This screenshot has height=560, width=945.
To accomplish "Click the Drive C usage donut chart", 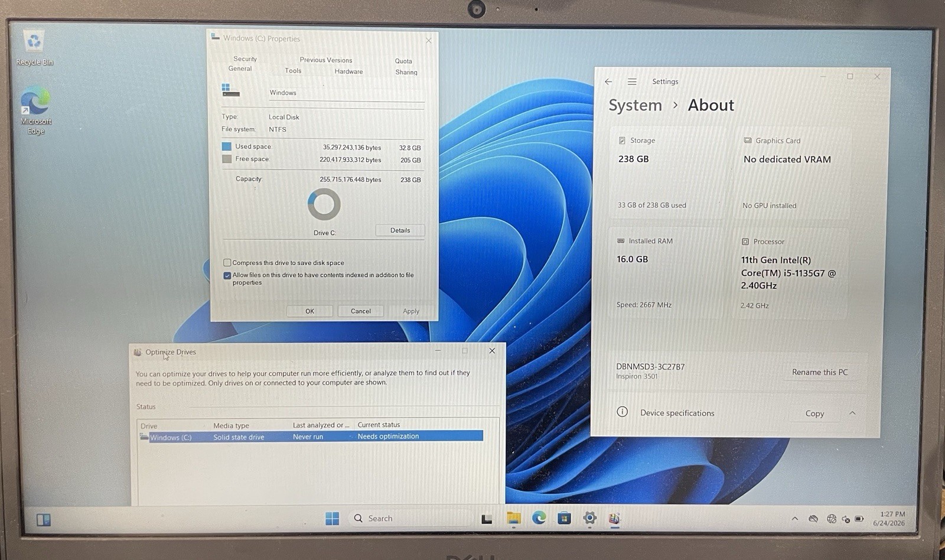I will click(324, 204).
